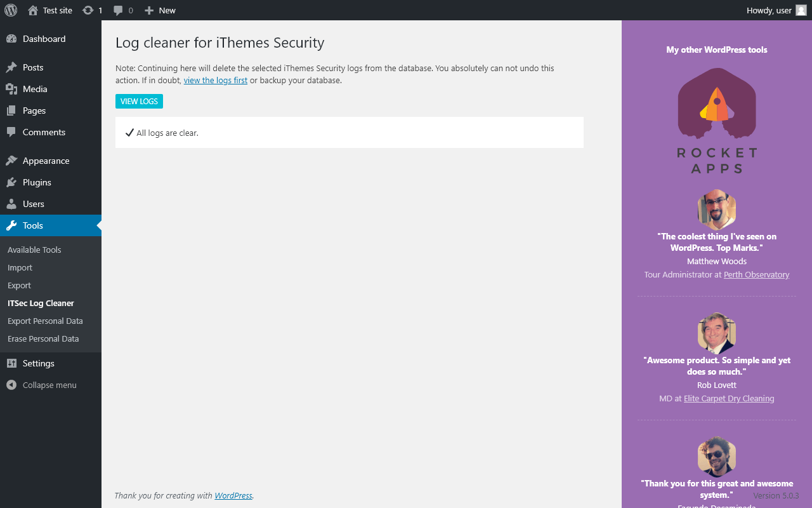Click the WordPress logo in admin bar
This screenshot has height=508, width=812.
coord(11,10)
